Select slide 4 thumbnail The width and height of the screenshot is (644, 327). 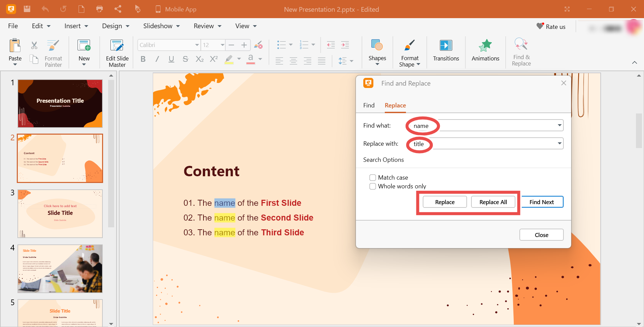60,269
